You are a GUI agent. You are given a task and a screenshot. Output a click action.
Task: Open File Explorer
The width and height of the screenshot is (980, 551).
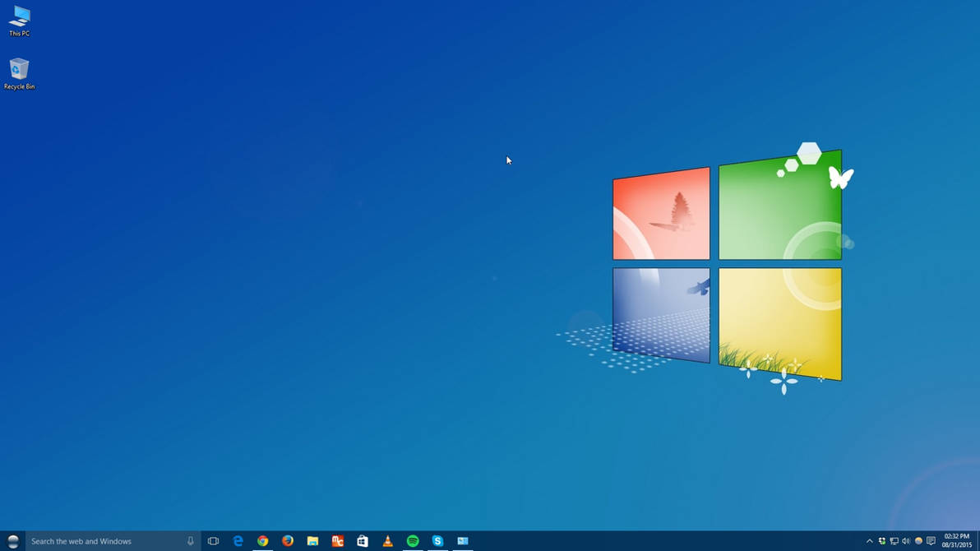point(312,541)
